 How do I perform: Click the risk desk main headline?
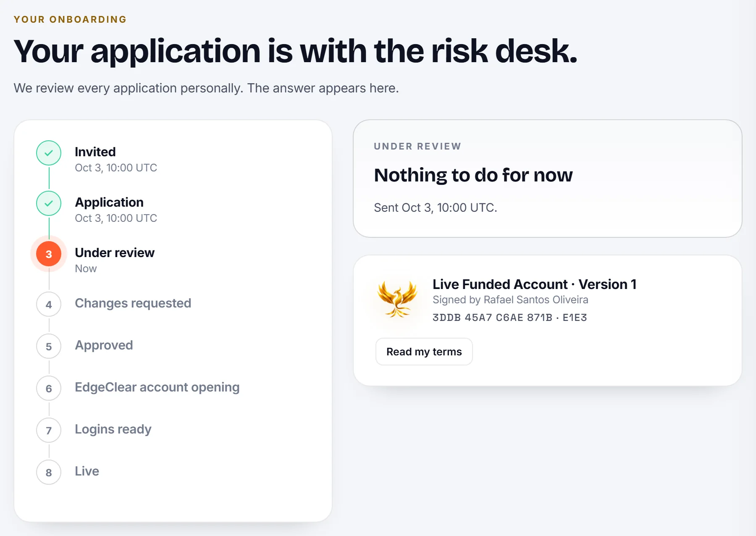point(296,51)
